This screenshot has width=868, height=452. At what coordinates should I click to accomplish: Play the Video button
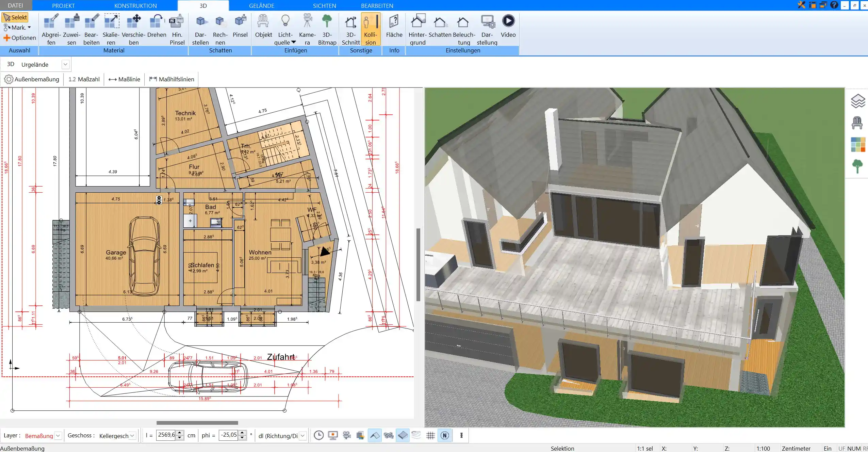tap(508, 26)
